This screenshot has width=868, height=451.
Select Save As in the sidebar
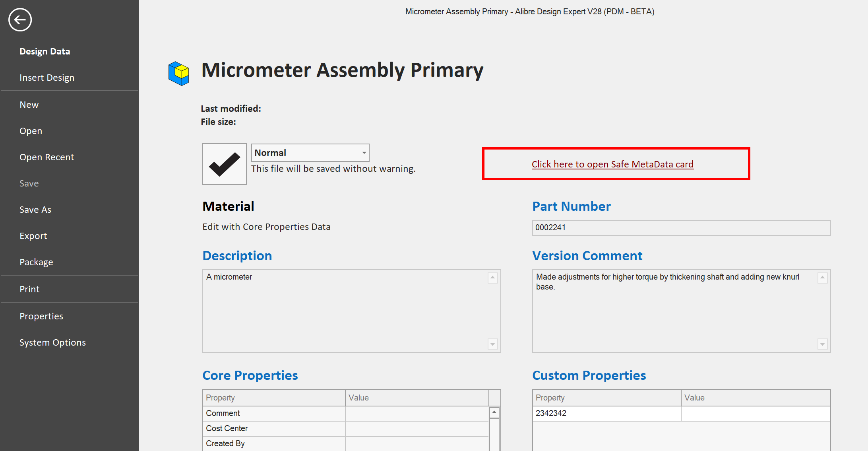pos(35,210)
